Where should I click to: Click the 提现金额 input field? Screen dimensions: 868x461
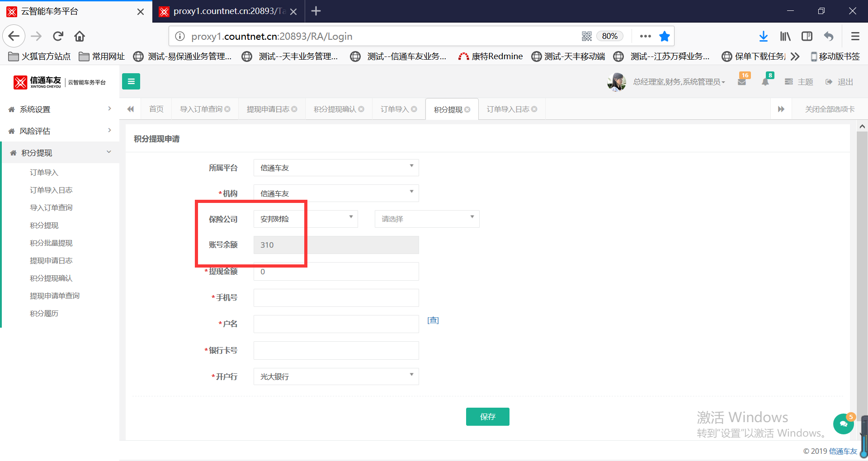[336, 272]
